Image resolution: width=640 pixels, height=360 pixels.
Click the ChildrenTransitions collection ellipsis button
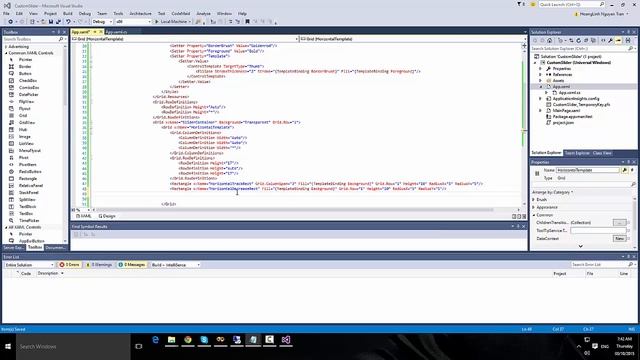[x=619, y=222]
